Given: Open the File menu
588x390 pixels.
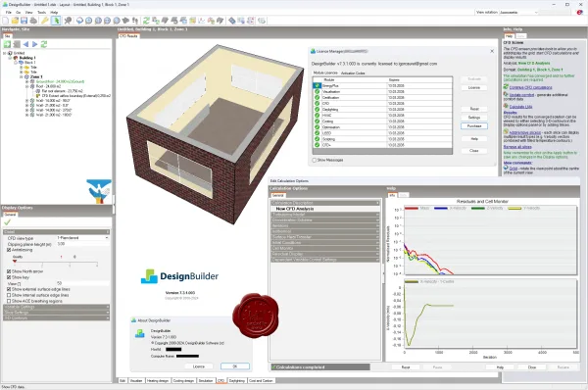Looking at the screenshot, I should coord(8,13).
